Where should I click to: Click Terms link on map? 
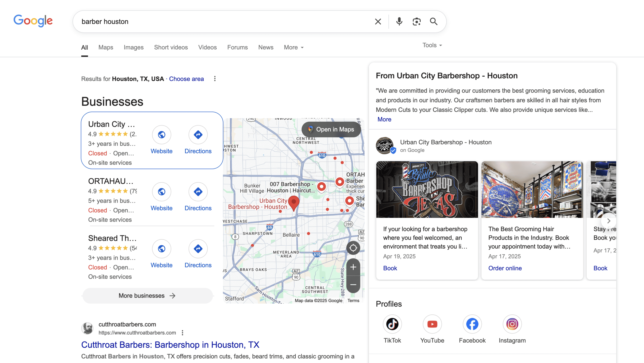(353, 301)
